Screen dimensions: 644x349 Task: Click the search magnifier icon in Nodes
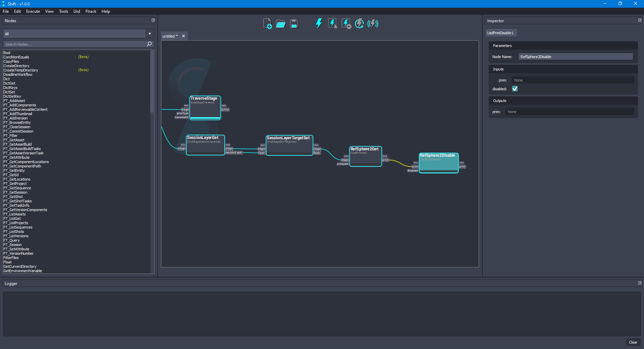pos(149,44)
